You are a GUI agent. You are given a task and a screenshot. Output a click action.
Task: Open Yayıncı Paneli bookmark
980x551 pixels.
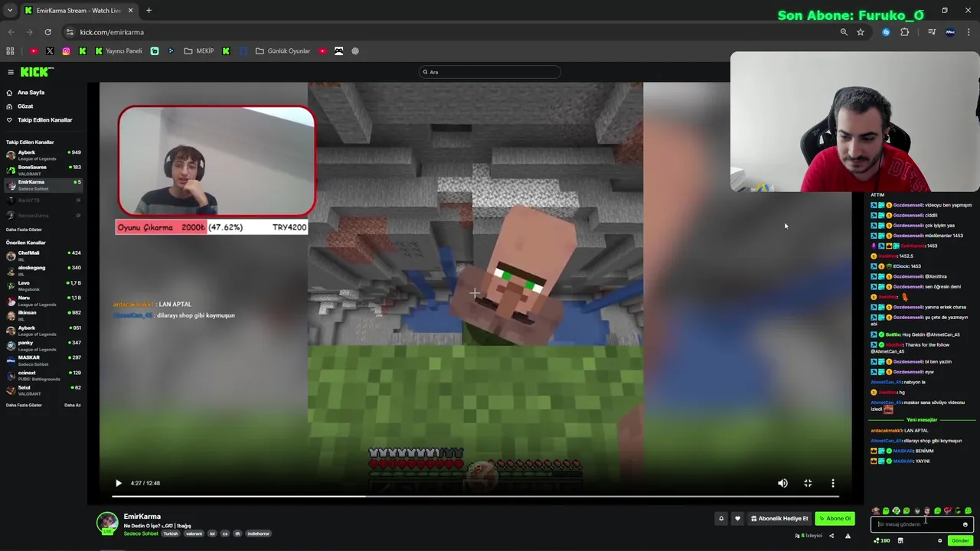tap(119, 51)
